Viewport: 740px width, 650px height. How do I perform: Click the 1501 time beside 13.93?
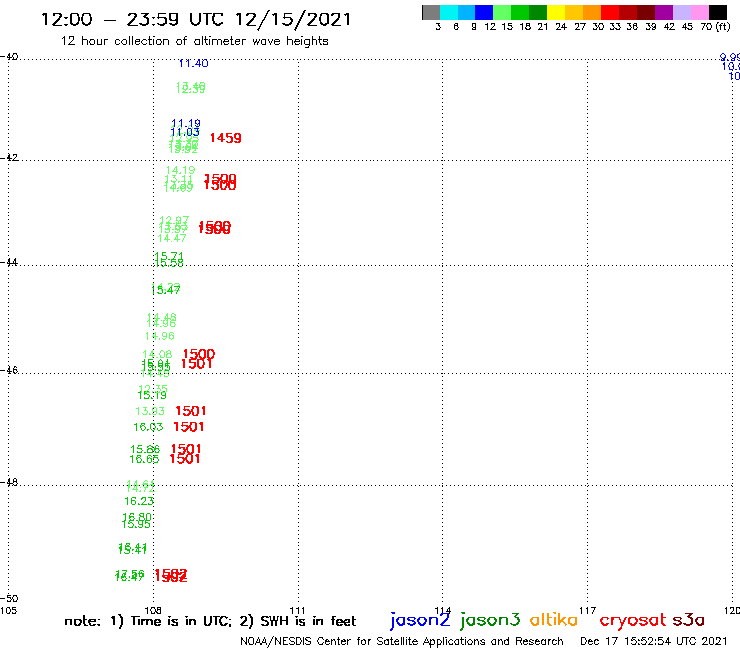[x=191, y=411]
